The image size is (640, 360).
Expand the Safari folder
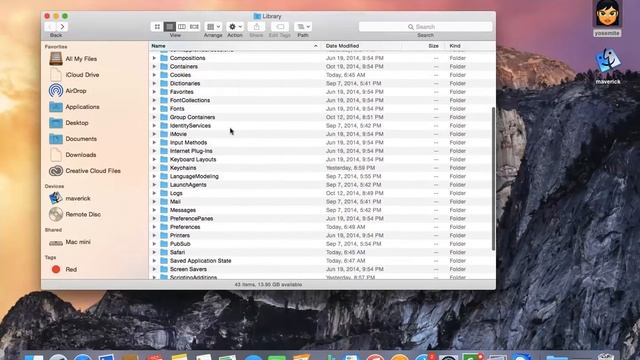point(154,252)
